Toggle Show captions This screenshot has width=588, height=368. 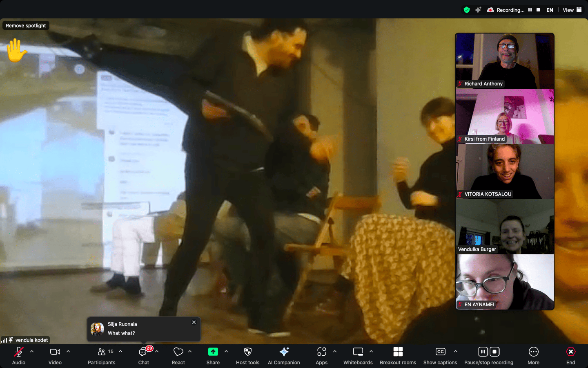[440, 356]
